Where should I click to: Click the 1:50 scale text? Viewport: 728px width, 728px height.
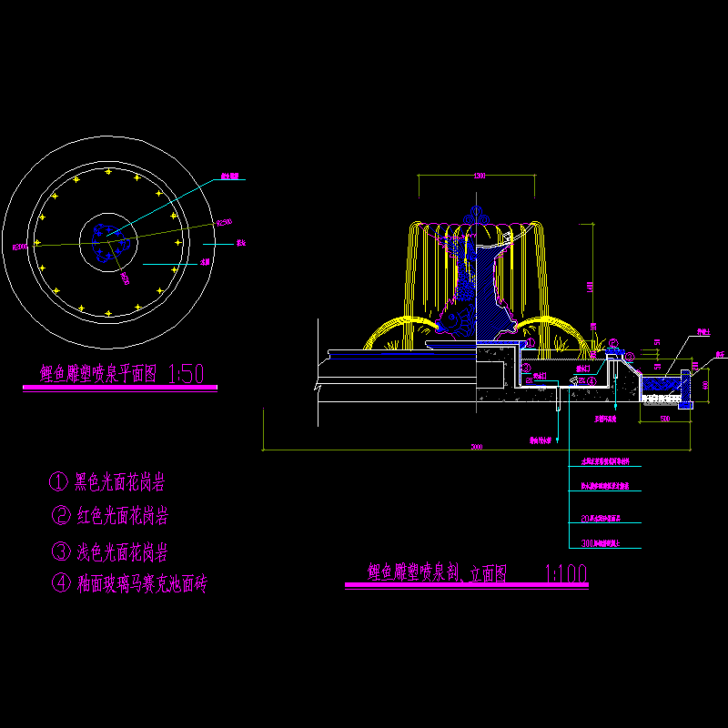187,373
